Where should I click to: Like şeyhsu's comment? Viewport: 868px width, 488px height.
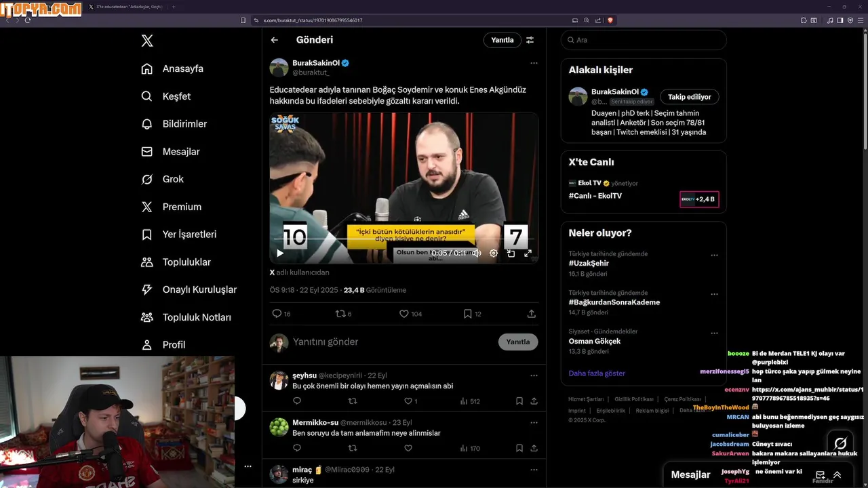point(410,401)
